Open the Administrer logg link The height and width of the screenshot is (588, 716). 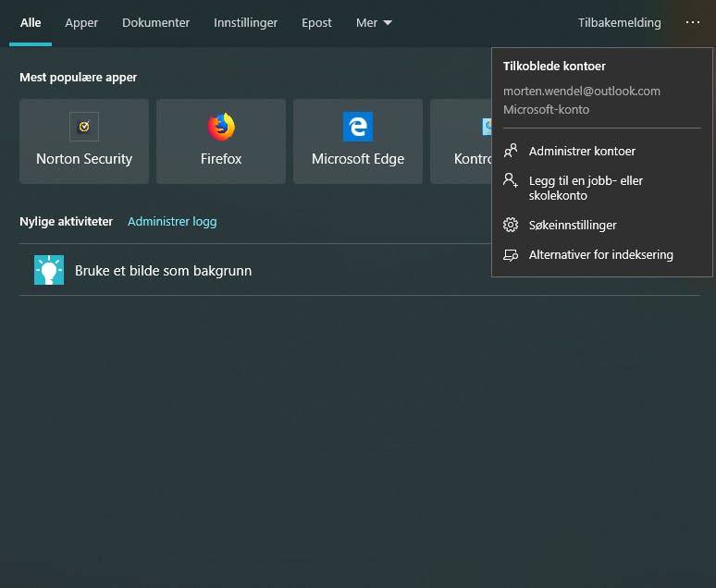[x=172, y=221]
